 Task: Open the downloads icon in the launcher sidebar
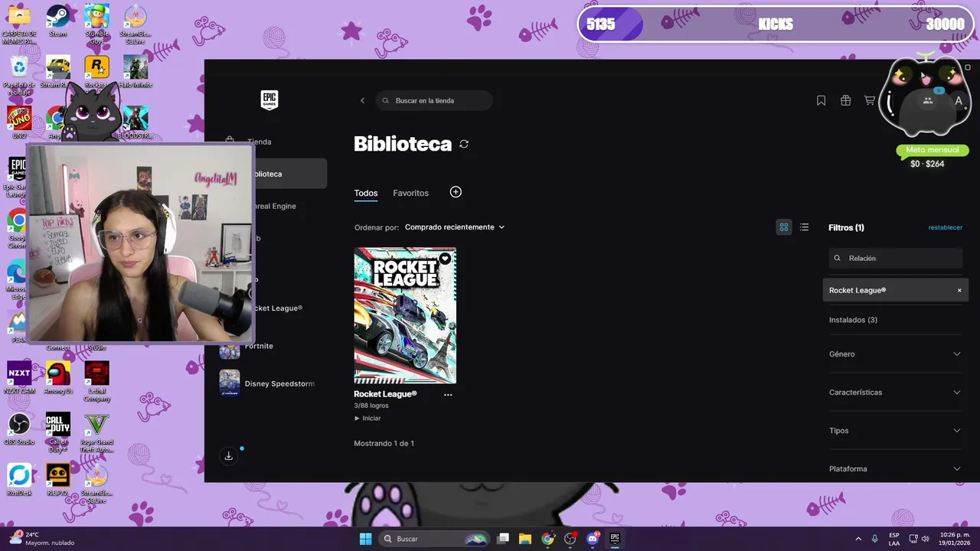pos(228,455)
